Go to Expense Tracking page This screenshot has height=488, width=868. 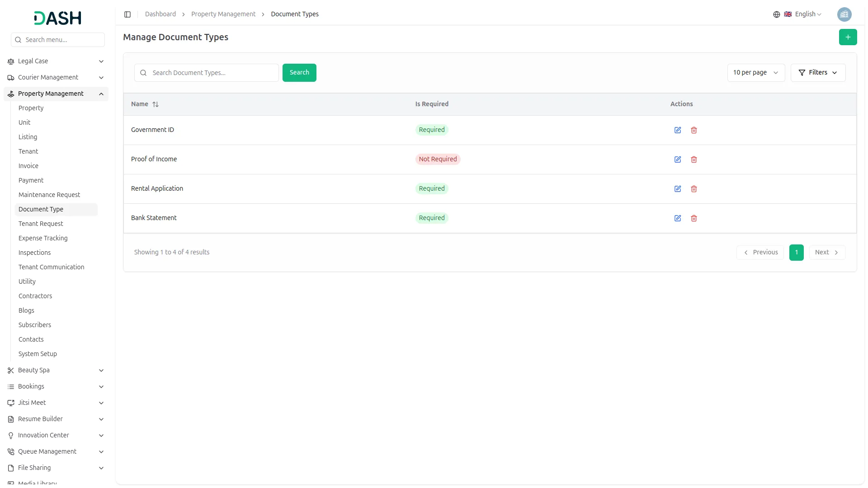click(x=43, y=238)
